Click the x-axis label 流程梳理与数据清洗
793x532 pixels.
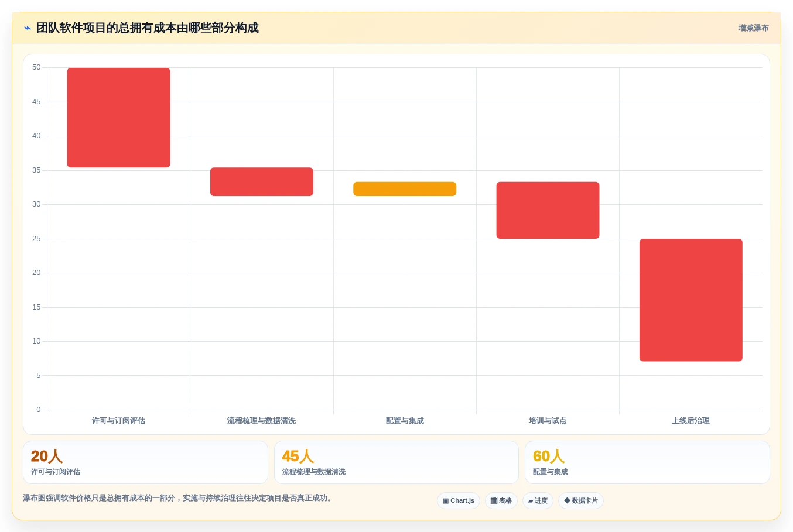point(261,421)
